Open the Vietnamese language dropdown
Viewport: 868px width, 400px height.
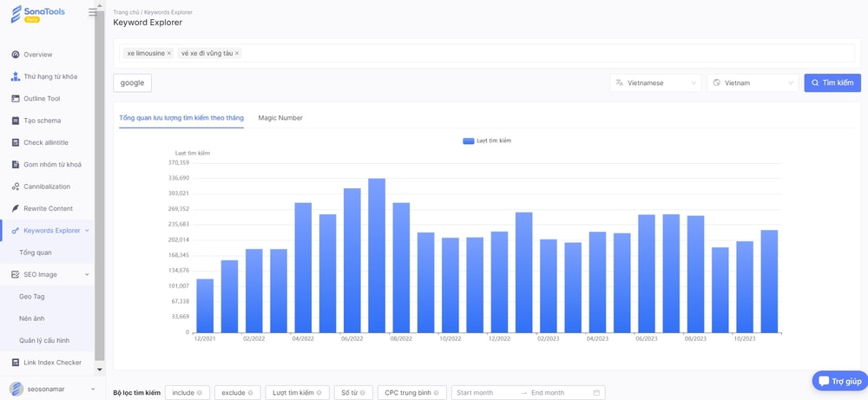pos(656,83)
